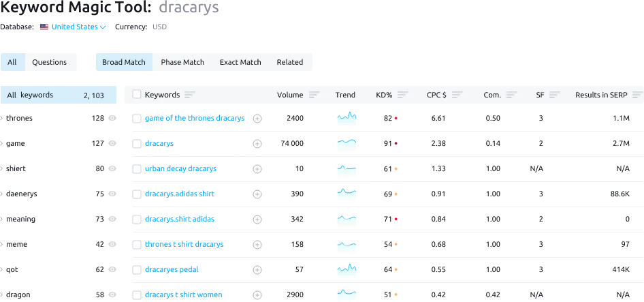Open trend sparkline for 'game of the thrones dracarys'

[347, 118]
